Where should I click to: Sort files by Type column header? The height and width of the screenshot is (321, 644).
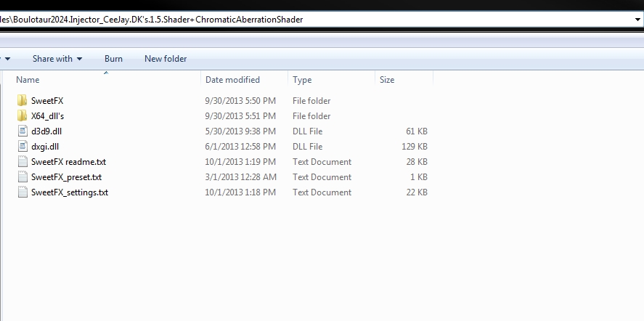pyautogui.click(x=302, y=80)
